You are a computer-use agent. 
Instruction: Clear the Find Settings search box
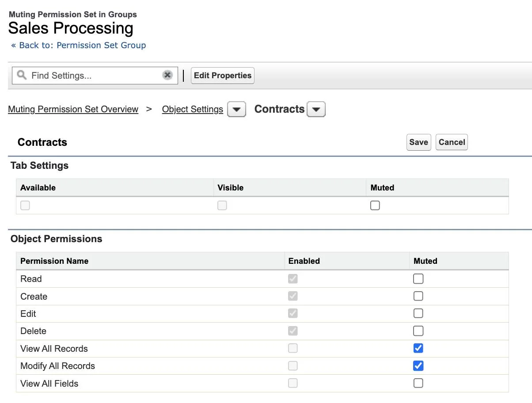(167, 75)
